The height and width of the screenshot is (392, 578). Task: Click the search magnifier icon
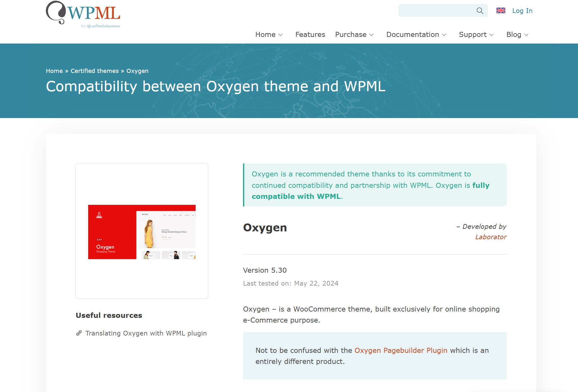pyautogui.click(x=480, y=11)
